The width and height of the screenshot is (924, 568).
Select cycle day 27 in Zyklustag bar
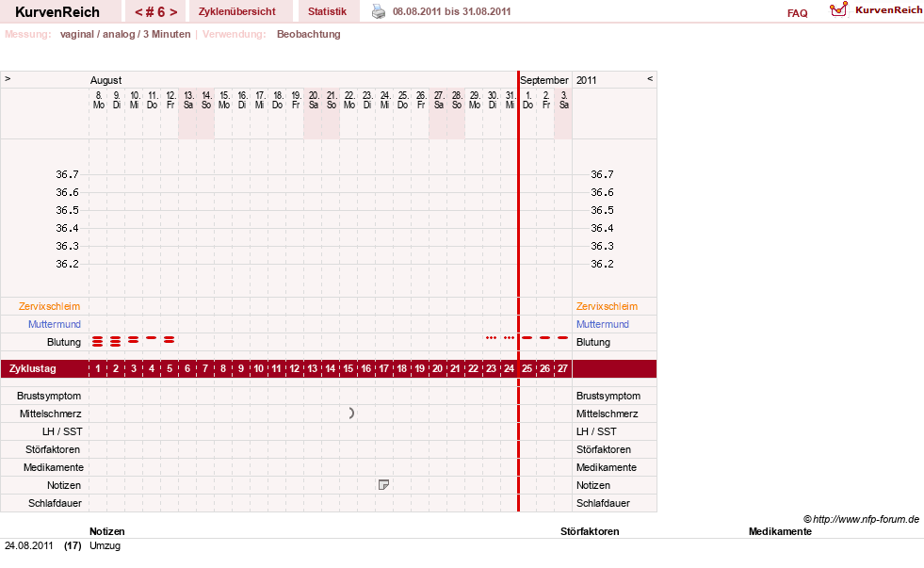point(562,369)
